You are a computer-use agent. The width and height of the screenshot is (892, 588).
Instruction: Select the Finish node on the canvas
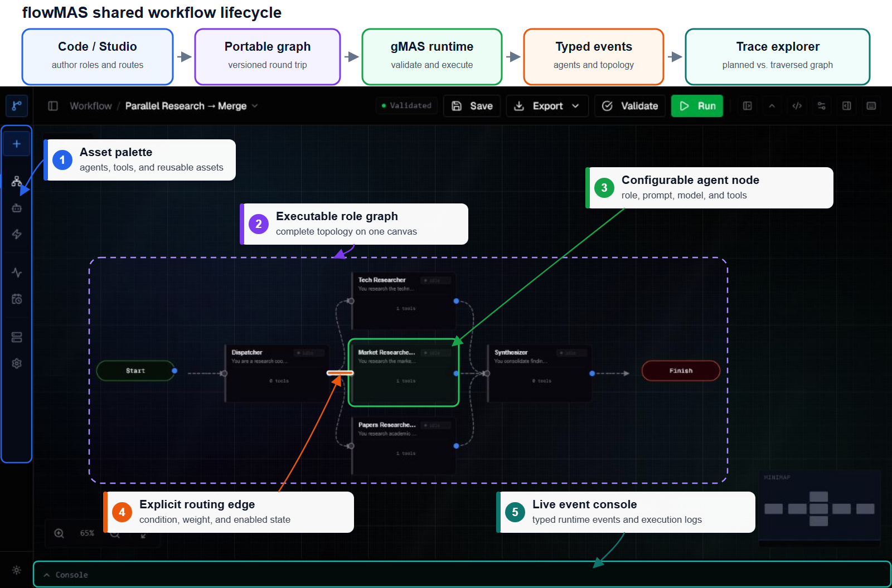click(x=681, y=371)
